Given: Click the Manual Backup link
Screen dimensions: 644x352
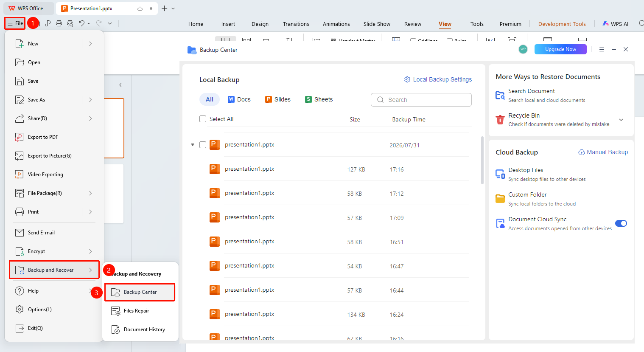Looking at the screenshot, I should coord(603,152).
